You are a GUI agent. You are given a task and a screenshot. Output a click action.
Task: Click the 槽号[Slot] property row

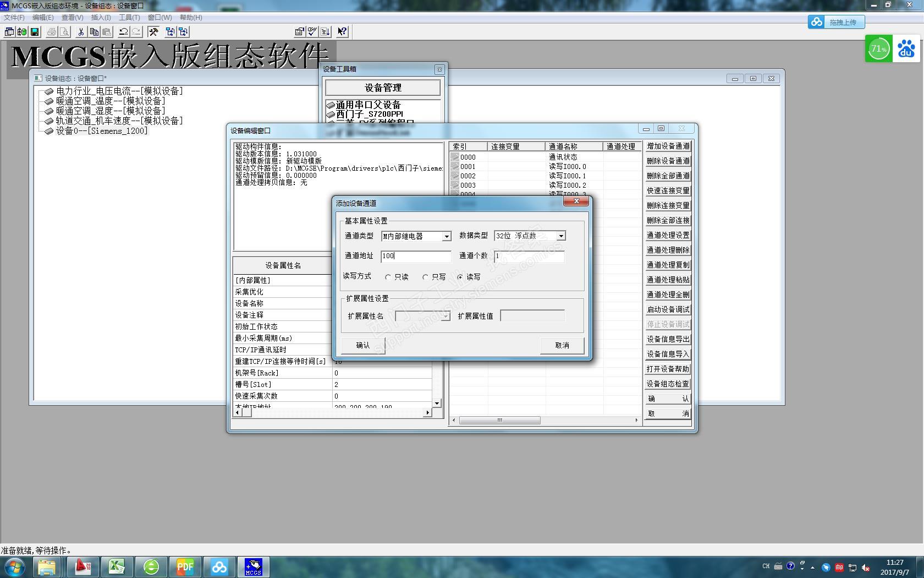tap(333, 385)
